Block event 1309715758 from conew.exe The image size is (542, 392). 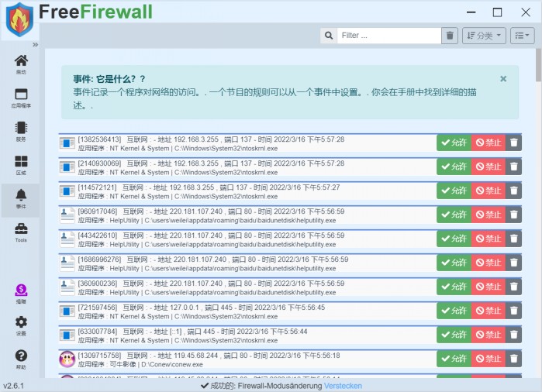tap(488, 359)
